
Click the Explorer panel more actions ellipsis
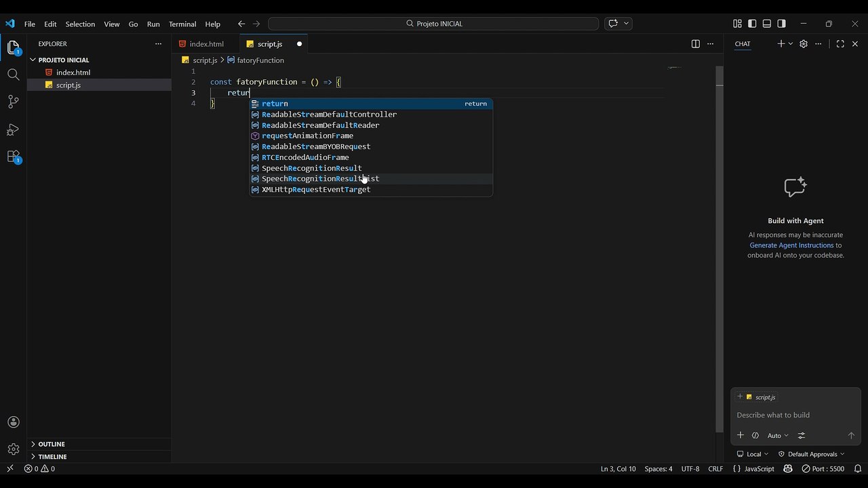pyautogui.click(x=158, y=44)
